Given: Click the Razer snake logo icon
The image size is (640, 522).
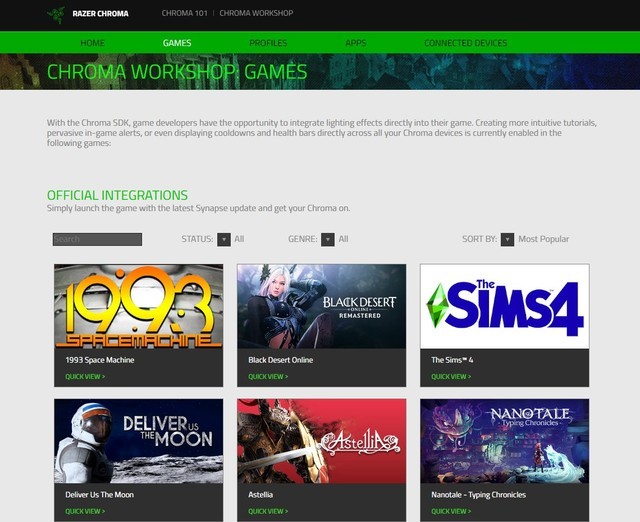Looking at the screenshot, I should (x=56, y=14).
